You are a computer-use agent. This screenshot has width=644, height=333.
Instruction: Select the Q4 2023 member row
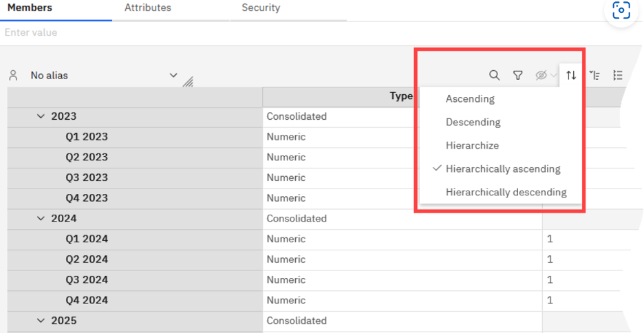tap(135, 198)
